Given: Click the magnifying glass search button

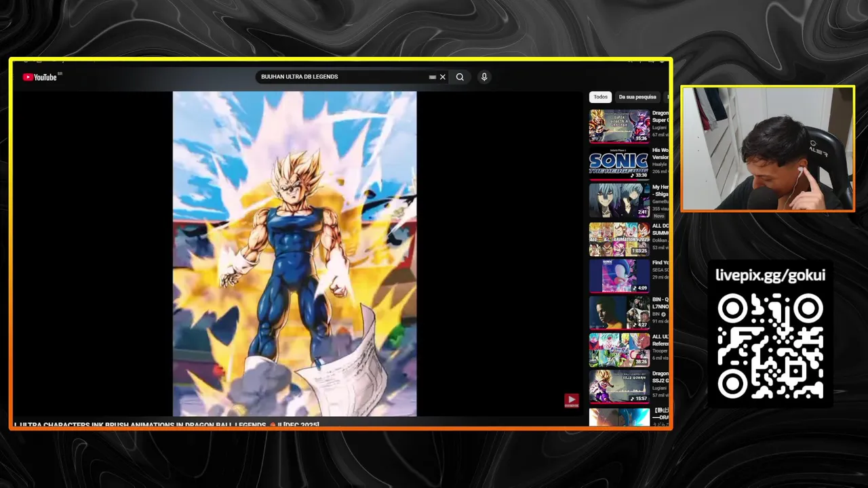Looking at the screenshot, I should (460, 77).
